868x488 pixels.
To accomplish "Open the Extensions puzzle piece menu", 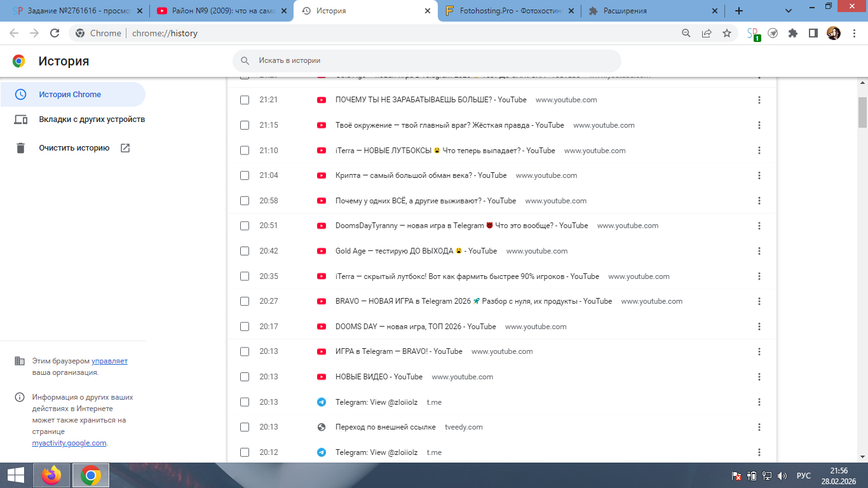I will [x=793, y=33].
